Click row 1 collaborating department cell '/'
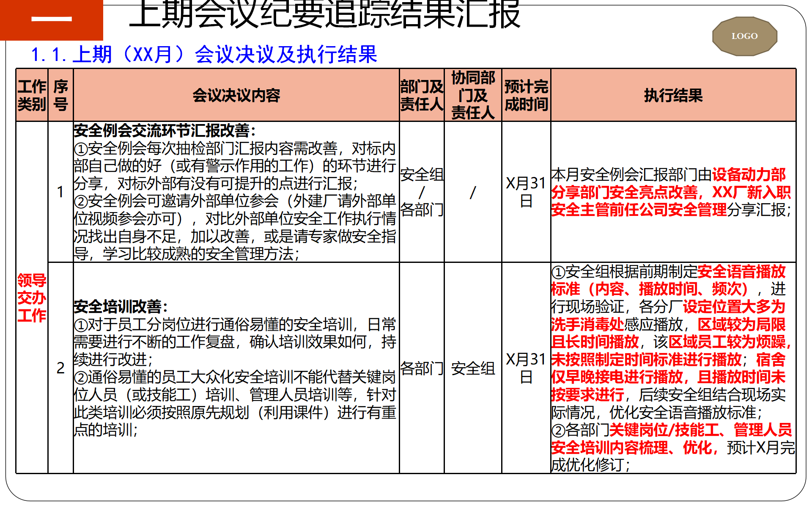Image resolution: width=812 pixels, height=508 pixels. (x=473, y=192)
